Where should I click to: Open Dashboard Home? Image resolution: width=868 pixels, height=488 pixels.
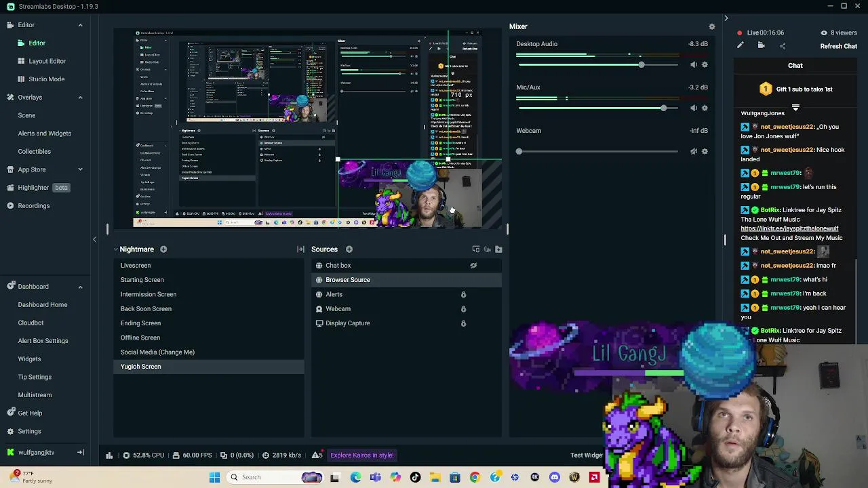click(x=42, y=304)
